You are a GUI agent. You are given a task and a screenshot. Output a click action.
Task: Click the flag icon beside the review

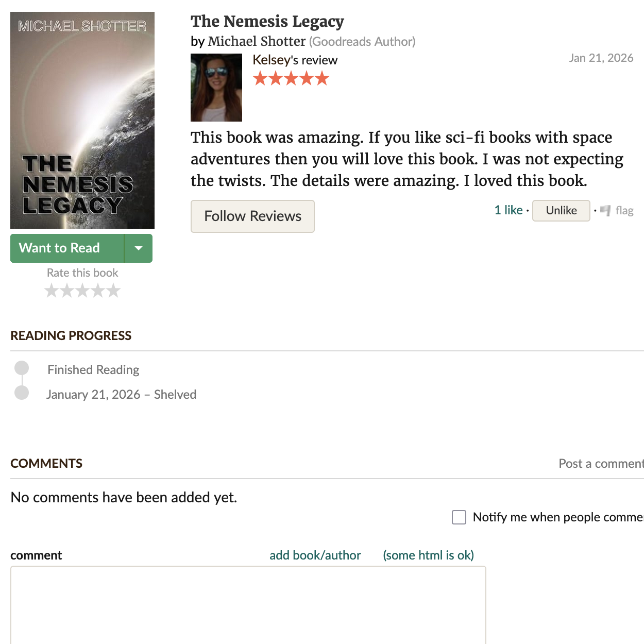605,210
